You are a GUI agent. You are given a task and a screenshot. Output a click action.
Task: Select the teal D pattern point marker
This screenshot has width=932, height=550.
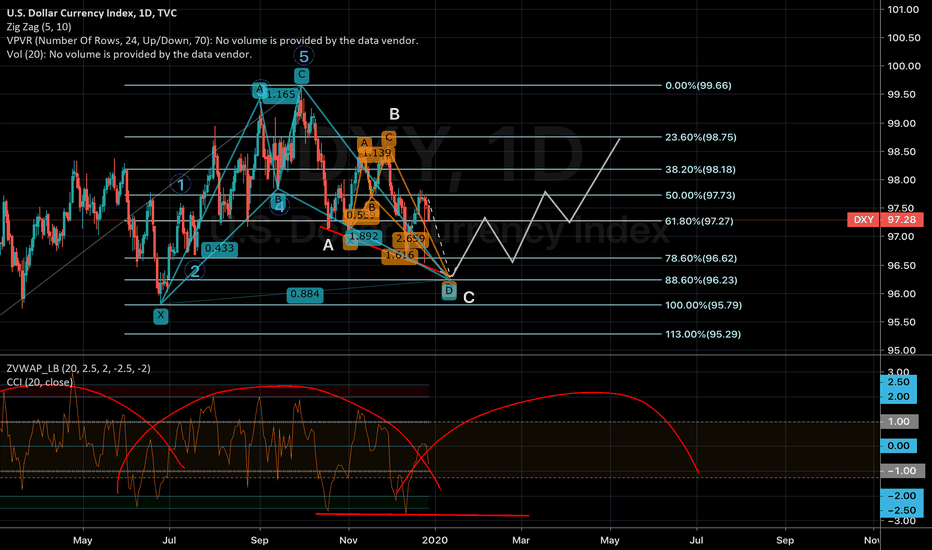[449, 291]
